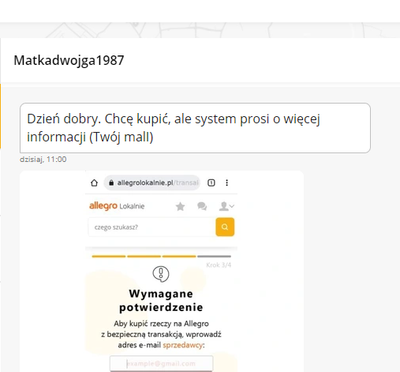The height and width of the screenshot is (372, 400).
Task: Click the 'Krok 3/4' step label
Action: tap(218, 265)
